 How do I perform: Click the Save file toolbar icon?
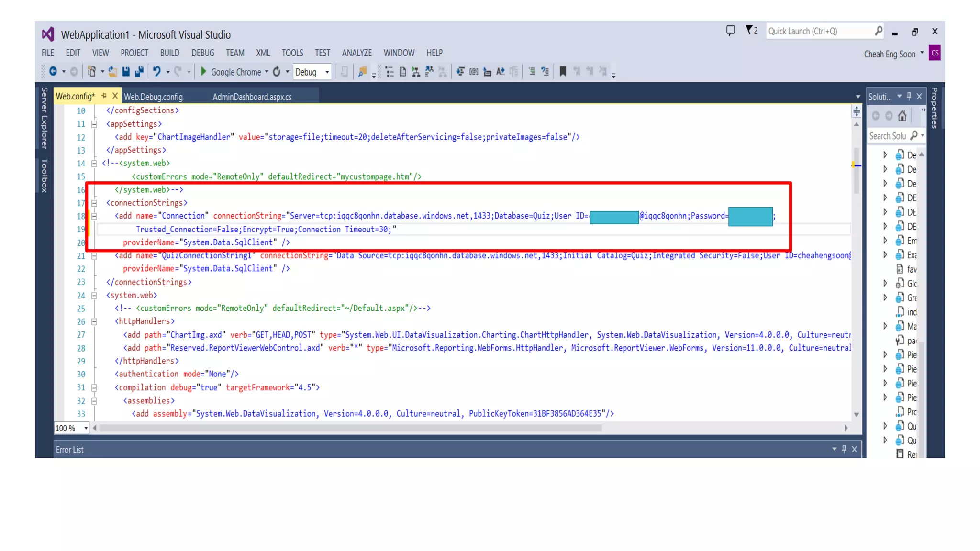126,72
